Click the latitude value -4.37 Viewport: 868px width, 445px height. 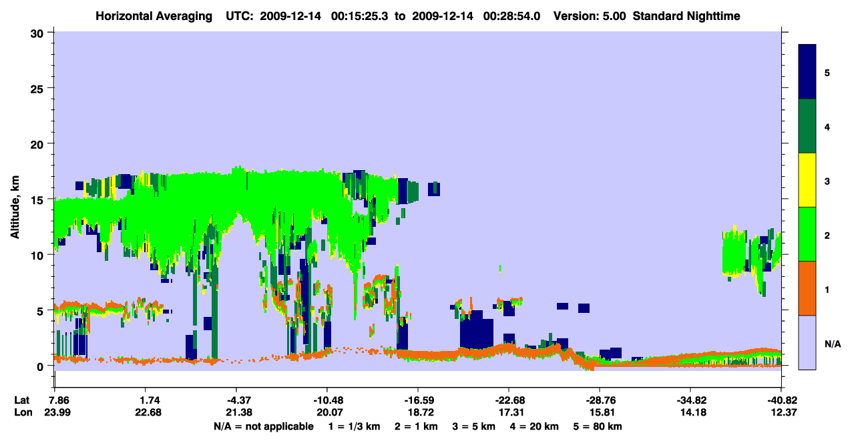pos(239,400)
